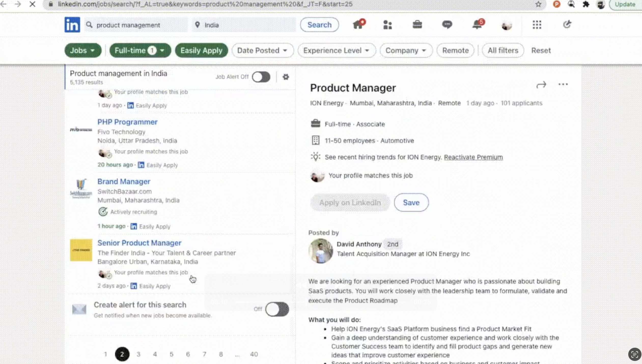Enable the Create alert for this search switch

point(277,309)
